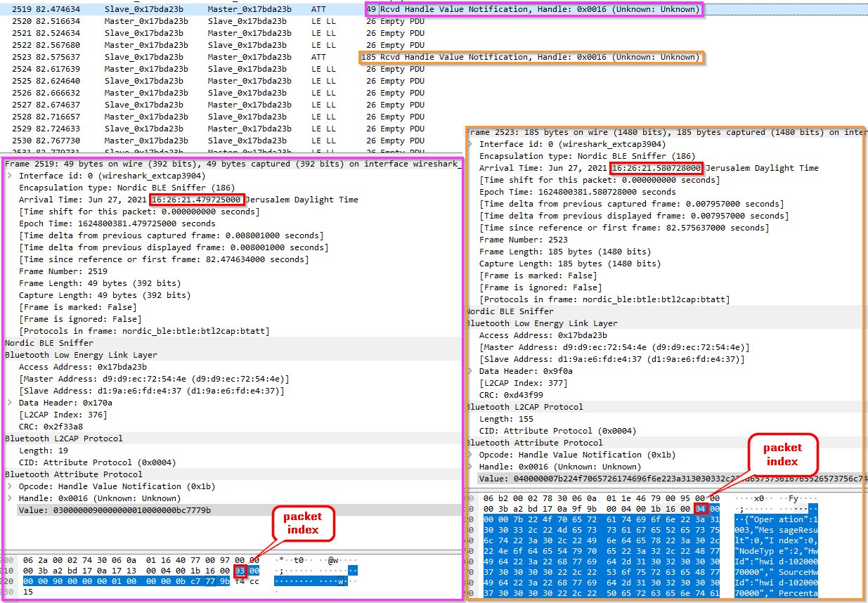
Task: Select Nordic BLE Sniffer section in Frame 2519 details
Action: (x=232, y=343)
